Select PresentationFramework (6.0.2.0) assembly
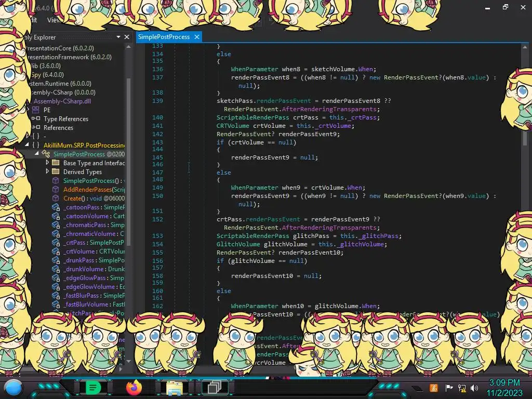Screen dimensions: 532x399 (69, 57)
